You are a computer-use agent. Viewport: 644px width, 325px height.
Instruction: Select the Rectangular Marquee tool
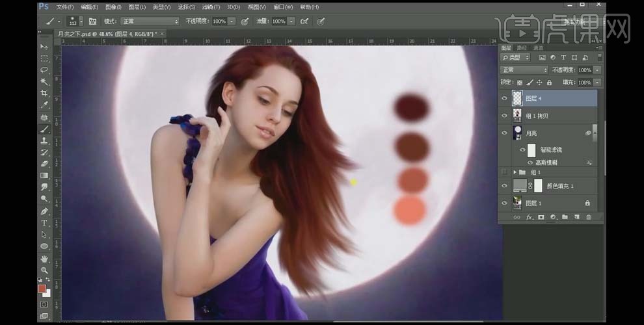44,58
